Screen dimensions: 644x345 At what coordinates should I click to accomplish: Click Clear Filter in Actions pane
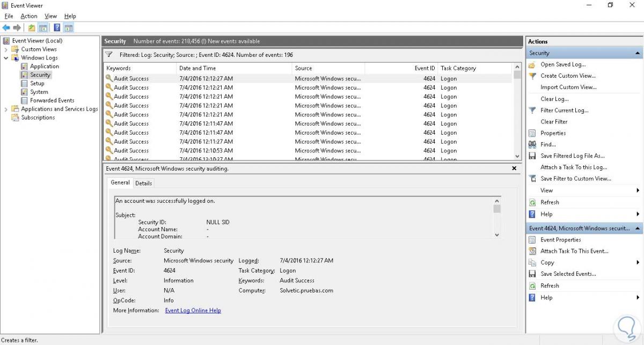[554, 122]
